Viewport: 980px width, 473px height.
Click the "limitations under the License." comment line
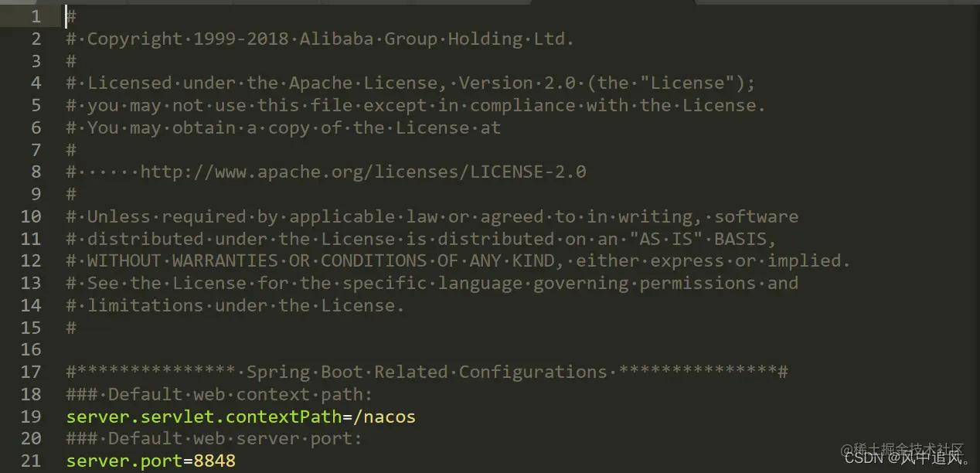pos(236,305)
